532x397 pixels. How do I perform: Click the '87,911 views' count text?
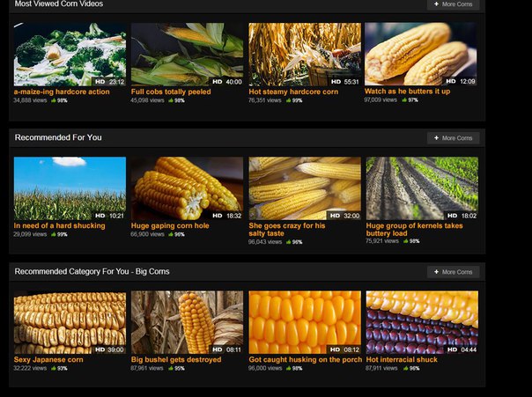(x=381, y=368)
